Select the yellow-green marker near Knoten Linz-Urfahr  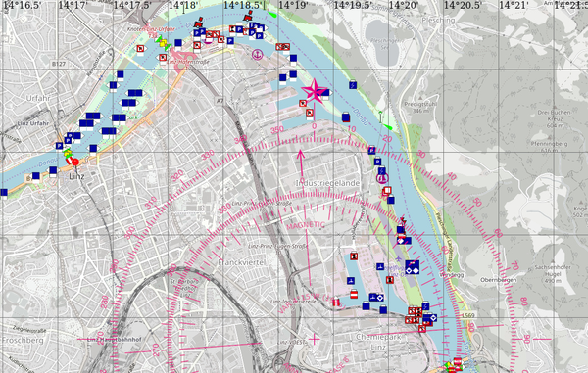pyautogui.click(x=163, y=42)
